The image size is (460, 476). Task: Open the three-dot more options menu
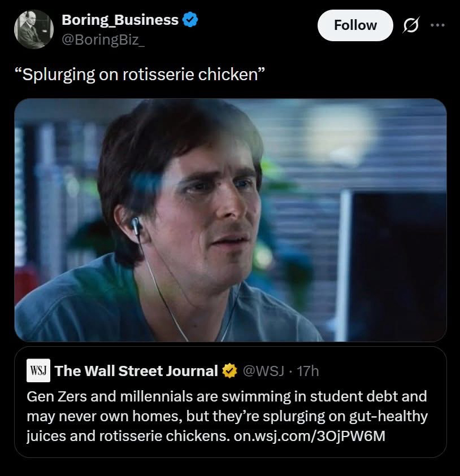437,25
